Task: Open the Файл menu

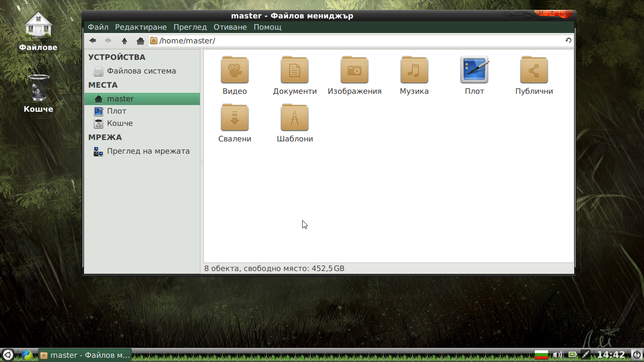Action: click(x=98, y=27)
